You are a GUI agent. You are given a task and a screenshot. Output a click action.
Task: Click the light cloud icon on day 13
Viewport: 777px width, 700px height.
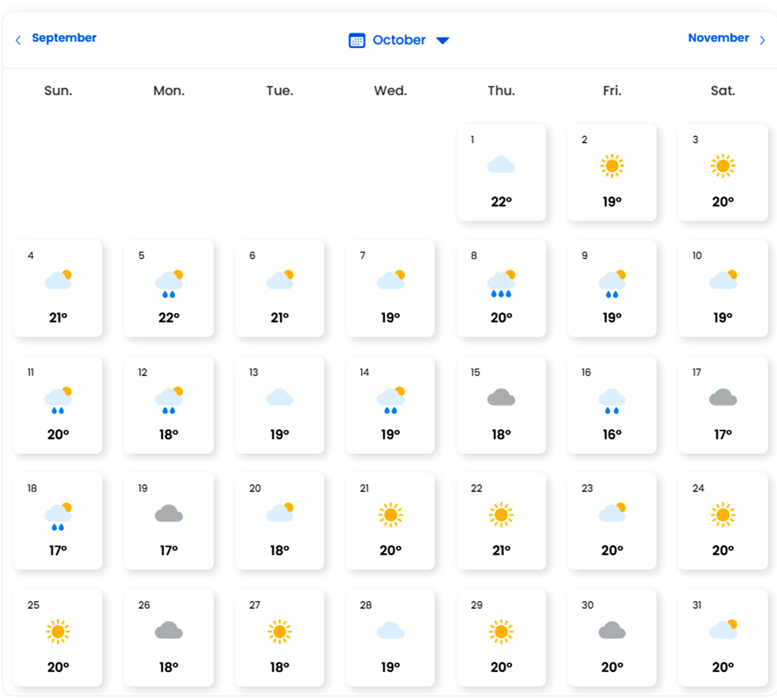[280, 397]
